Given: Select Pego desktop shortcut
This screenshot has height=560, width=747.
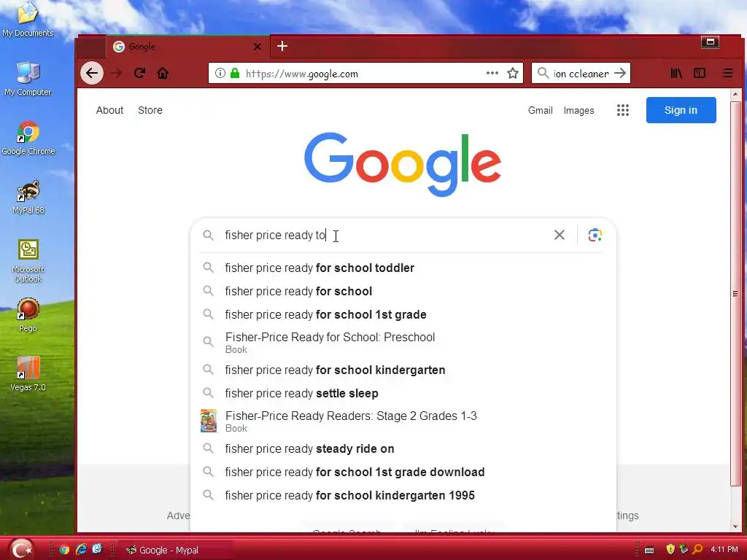Looking at the screenshot, I should (x=28, y=315).
